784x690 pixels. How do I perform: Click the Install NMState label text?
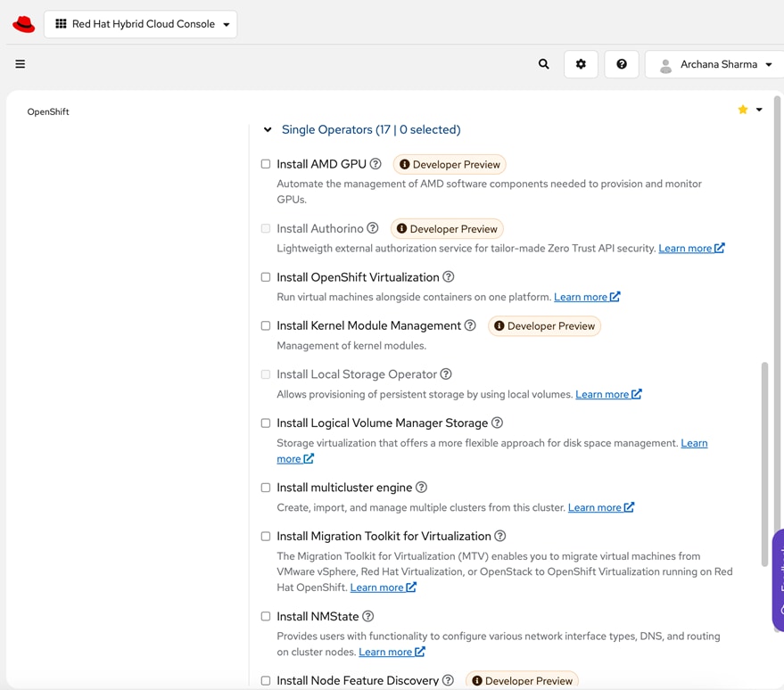point(318,616)
